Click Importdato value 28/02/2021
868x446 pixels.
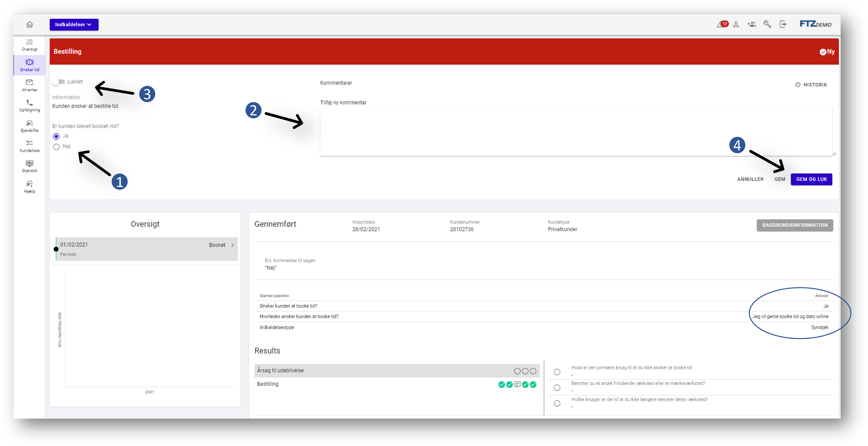coord(366,229)
